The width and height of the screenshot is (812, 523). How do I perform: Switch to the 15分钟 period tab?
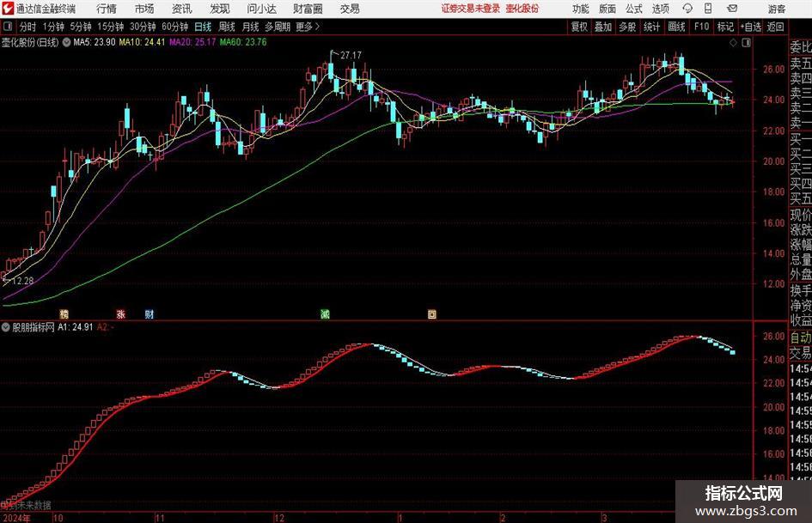tap(110, 27)
